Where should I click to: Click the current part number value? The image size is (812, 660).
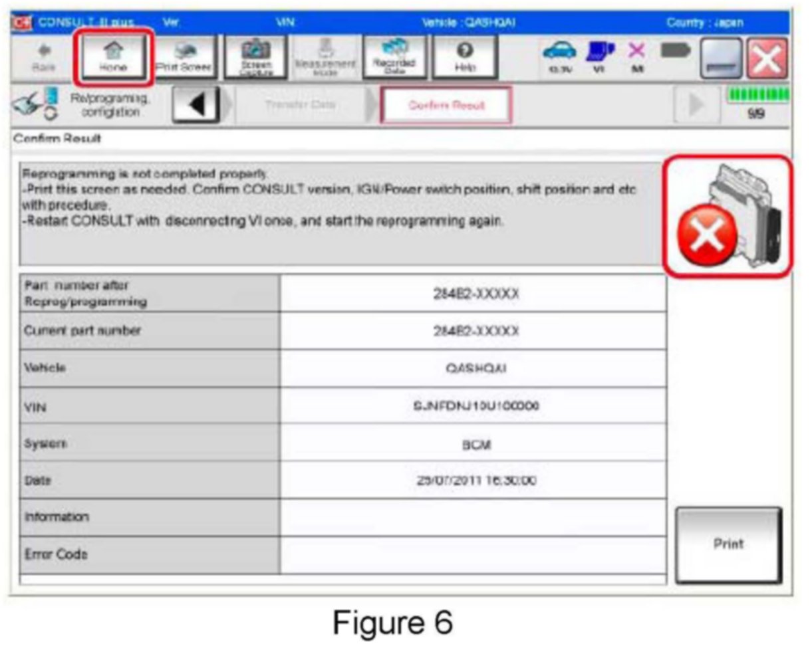click(x=473, y=331)
